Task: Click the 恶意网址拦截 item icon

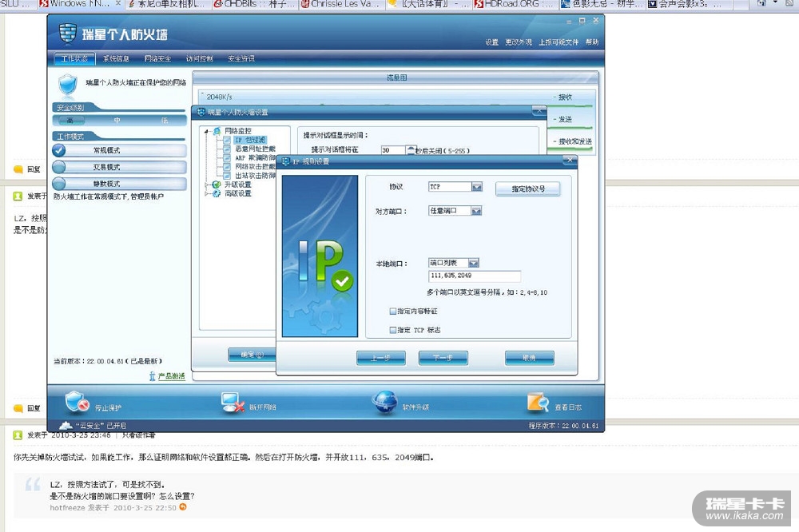Action: click(x=227, y=149)
